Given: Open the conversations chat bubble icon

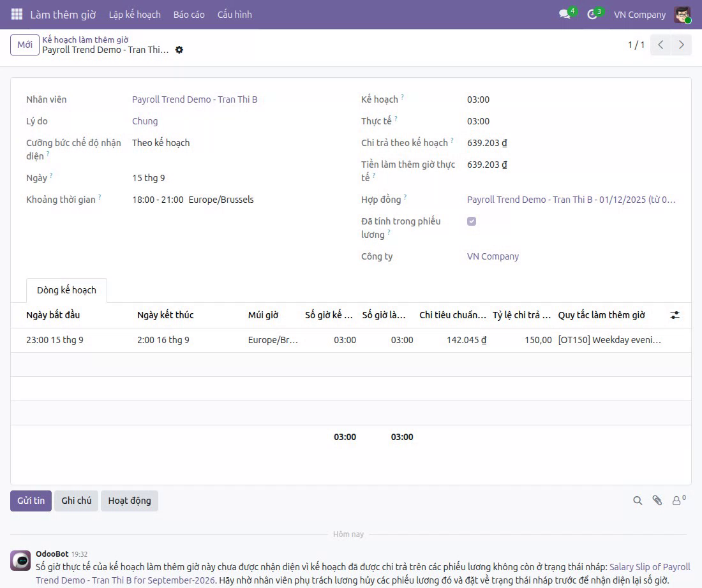Looking at the screenshot, I should (x=565, y=14).
